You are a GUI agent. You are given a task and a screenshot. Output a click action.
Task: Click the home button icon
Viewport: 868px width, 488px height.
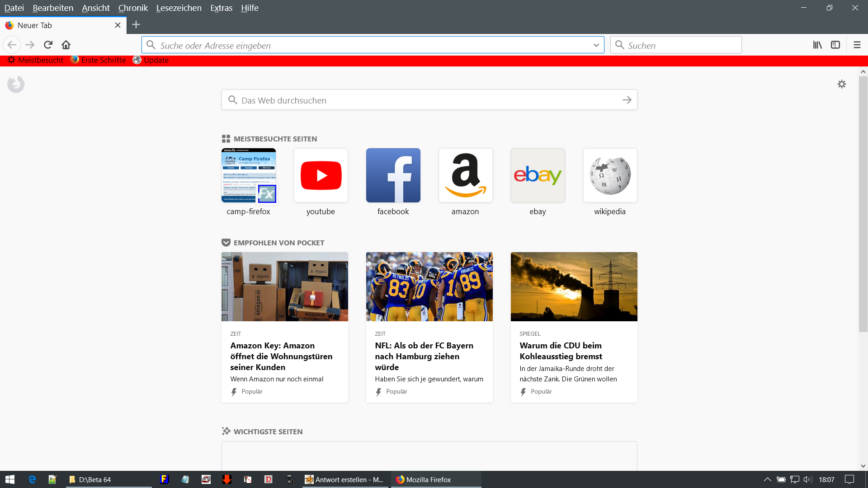click(66, 45)
